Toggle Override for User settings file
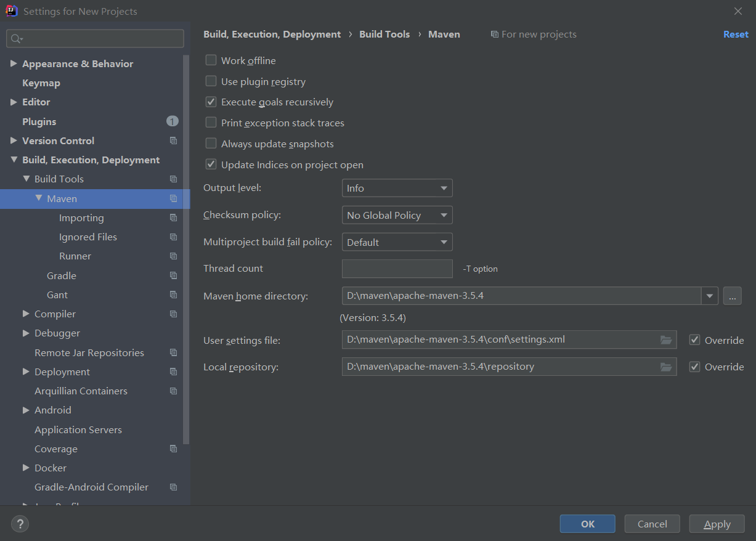Viewport: 756px width, 541px height. tap(694, 340)
